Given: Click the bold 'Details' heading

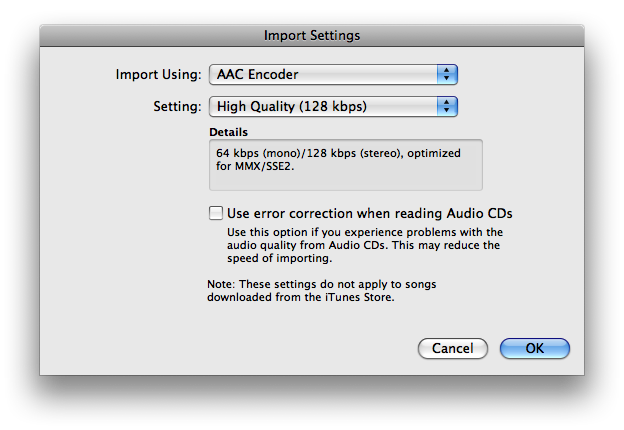Looking at the screenshot, I should (228, 132).
